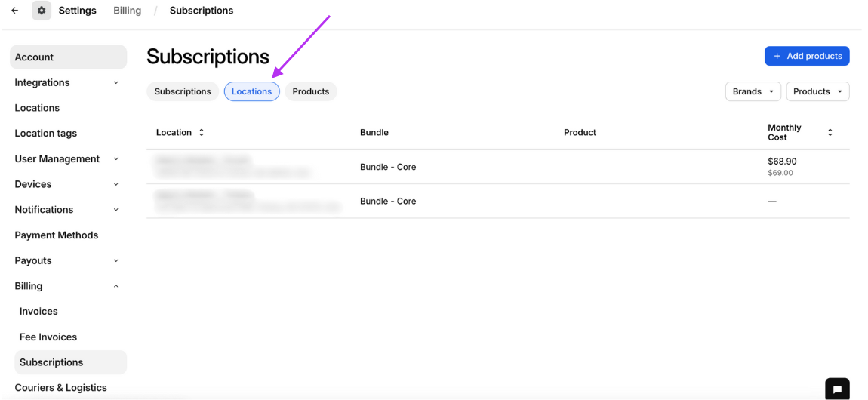Click the $69.00 original price text
868x400 pixels.
point(780,173)
